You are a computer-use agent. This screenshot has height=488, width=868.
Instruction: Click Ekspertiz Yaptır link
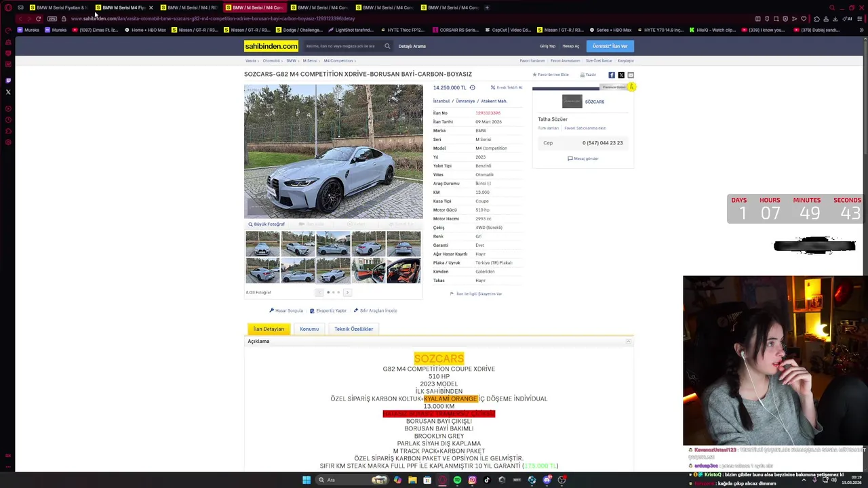click(328, 310)
